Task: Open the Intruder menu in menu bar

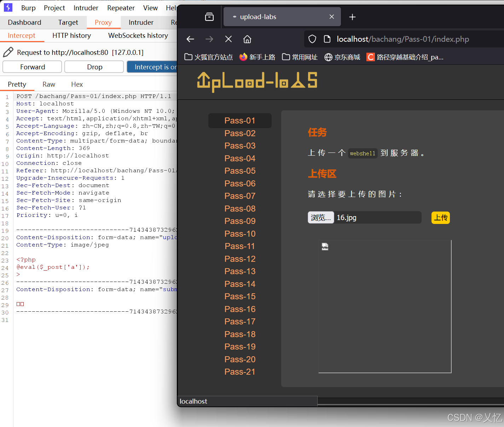Action: coord(86,8)
